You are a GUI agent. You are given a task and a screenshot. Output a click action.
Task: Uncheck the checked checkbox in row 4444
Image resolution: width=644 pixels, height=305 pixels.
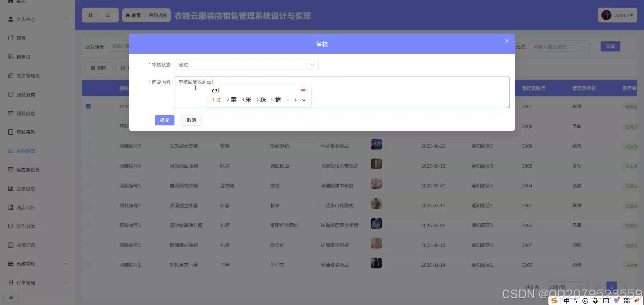coord(88,106)
